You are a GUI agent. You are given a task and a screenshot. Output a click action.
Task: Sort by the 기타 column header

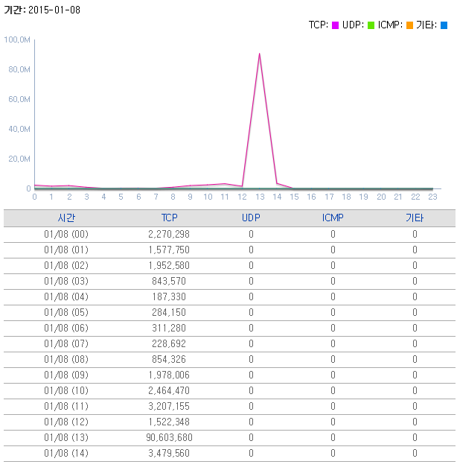pyautogui.click(x=415, y=218)
